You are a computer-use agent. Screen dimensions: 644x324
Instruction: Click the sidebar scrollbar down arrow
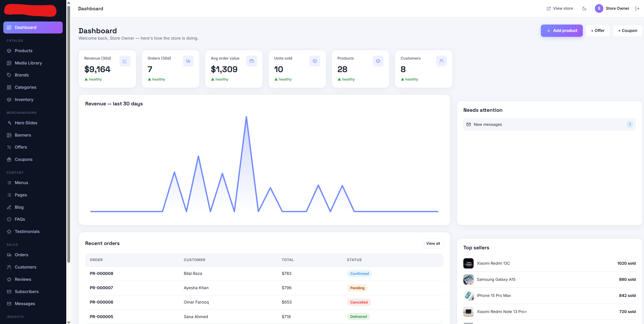(69, 322)
